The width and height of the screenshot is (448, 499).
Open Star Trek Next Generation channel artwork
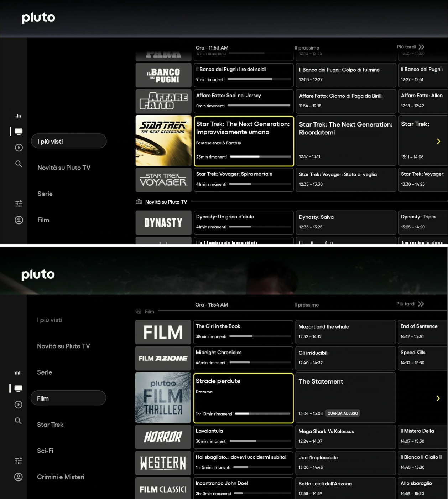[x=163, y=140]
